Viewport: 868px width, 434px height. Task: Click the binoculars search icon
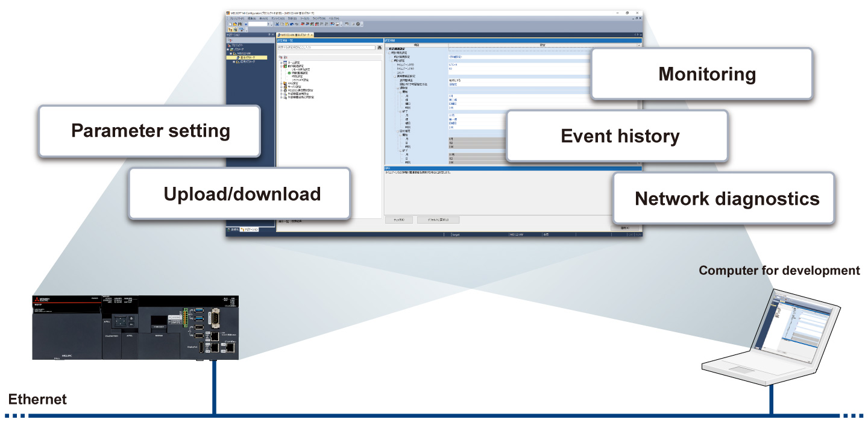379,47
